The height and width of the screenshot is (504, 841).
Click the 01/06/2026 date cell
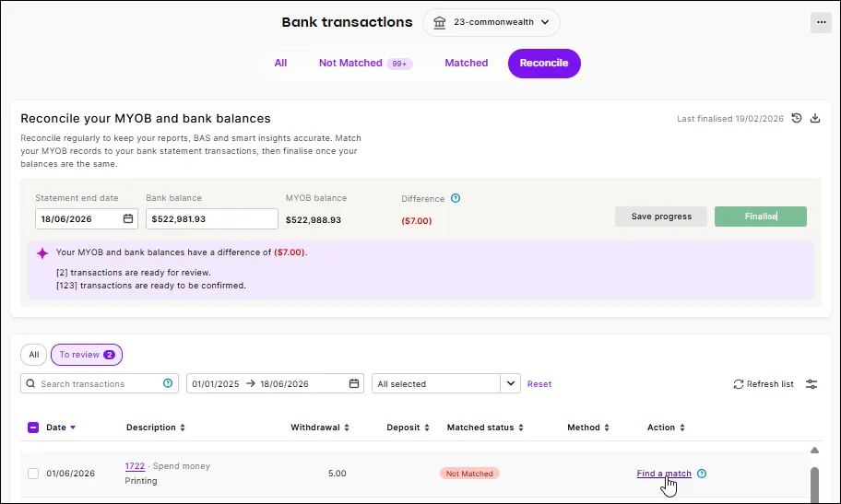pyautogui.click(x=70, y=474)
